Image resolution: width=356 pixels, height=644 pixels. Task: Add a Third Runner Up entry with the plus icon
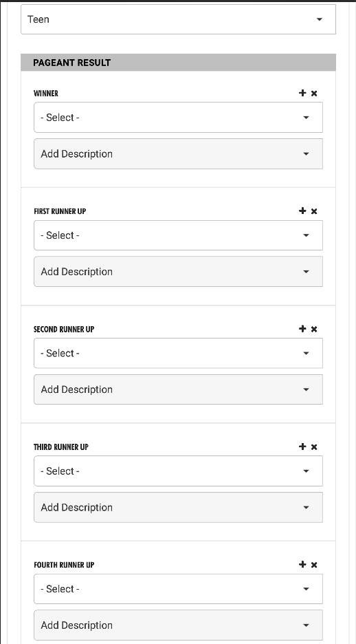click(302, 447)
